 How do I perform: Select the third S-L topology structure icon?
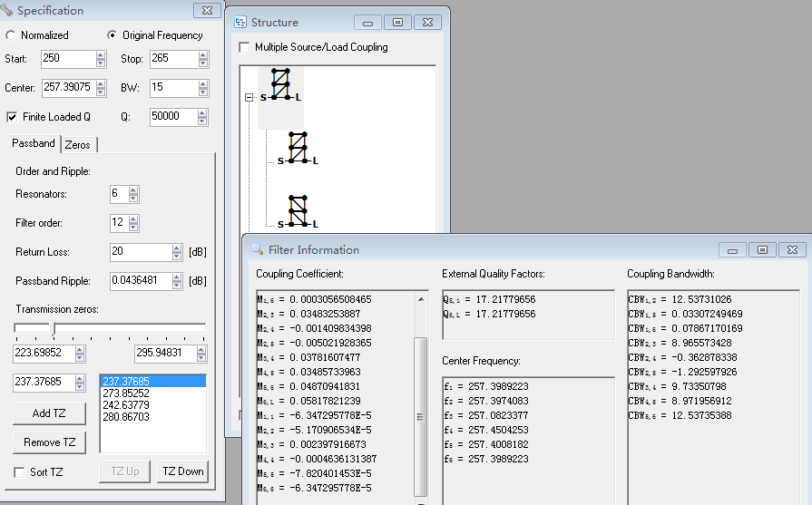[x=298, y=211]
